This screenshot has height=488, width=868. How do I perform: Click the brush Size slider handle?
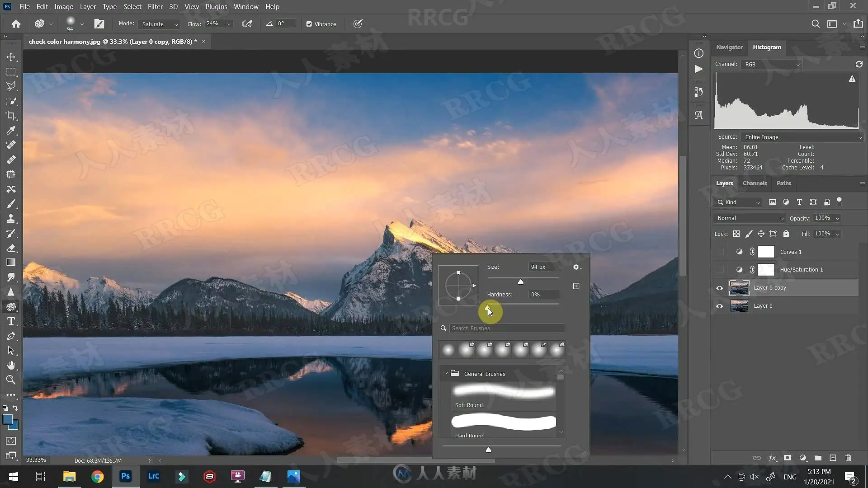click(521, 282)
